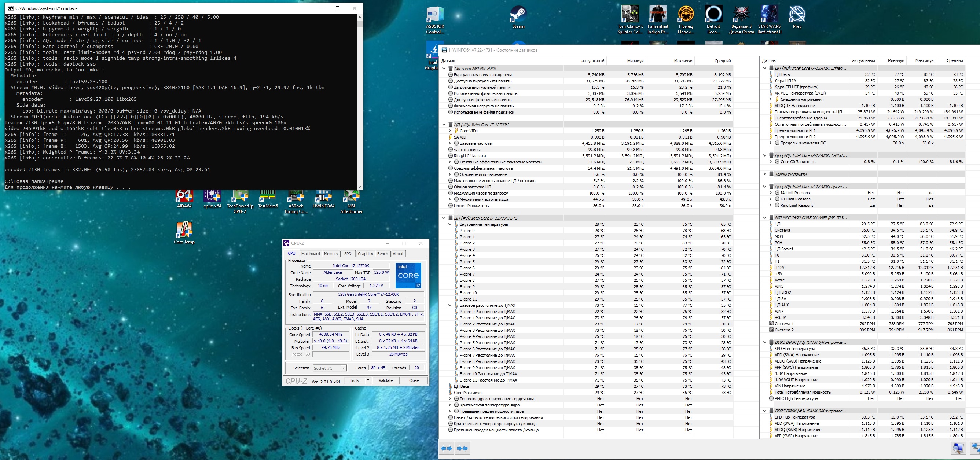Click HWiNFO collapse columns arrows icon
This screenshot has width=980, height=460.
463,448
